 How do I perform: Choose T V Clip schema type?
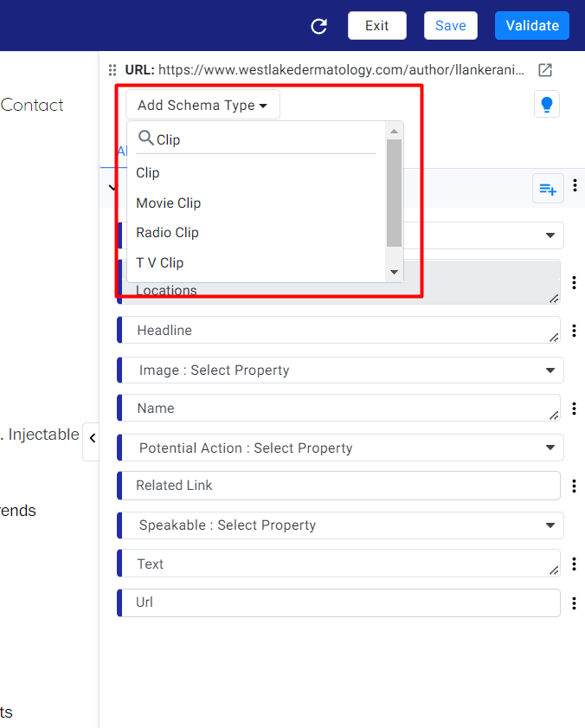(x=160, y=263)
